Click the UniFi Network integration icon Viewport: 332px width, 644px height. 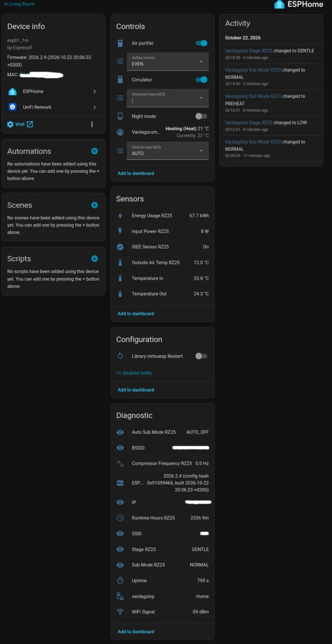click(12, 107)
